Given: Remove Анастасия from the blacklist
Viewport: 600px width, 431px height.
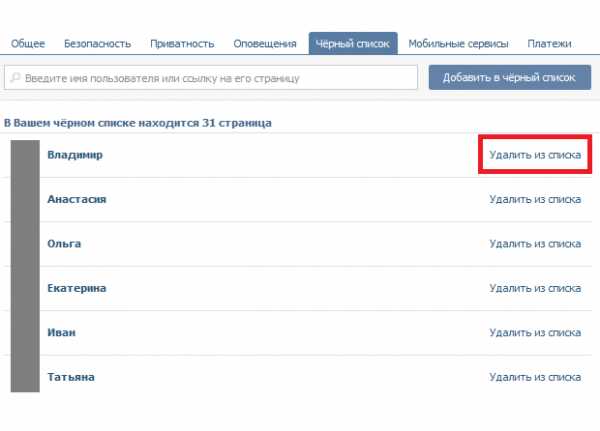Looking at the screenshot, I should [x=535, y=199].
